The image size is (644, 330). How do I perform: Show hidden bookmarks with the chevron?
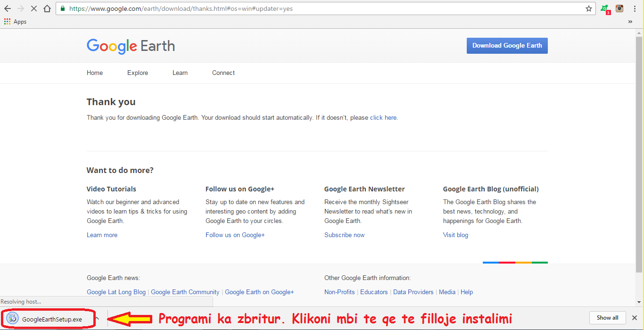click(630, 22)
